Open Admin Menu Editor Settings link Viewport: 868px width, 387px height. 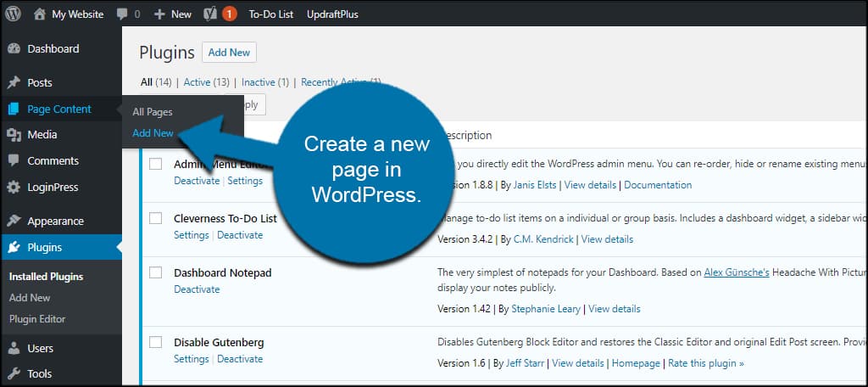(x=245, y=181)
